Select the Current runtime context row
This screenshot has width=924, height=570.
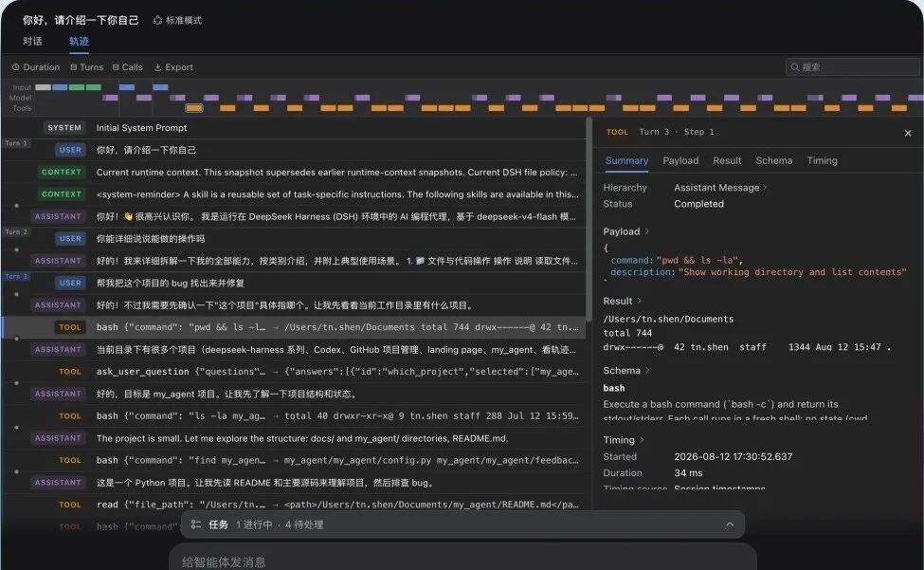[x=295, y=172]
